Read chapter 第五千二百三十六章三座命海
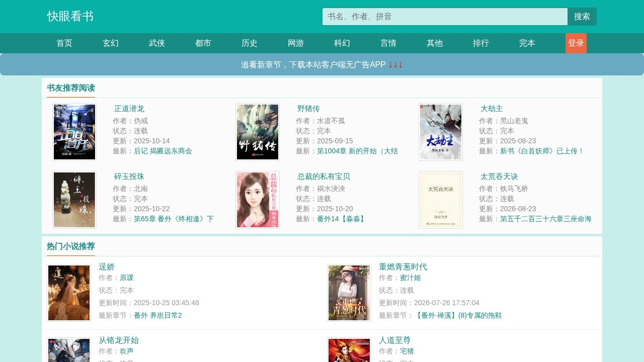644x362 pixels. [546, 219]
